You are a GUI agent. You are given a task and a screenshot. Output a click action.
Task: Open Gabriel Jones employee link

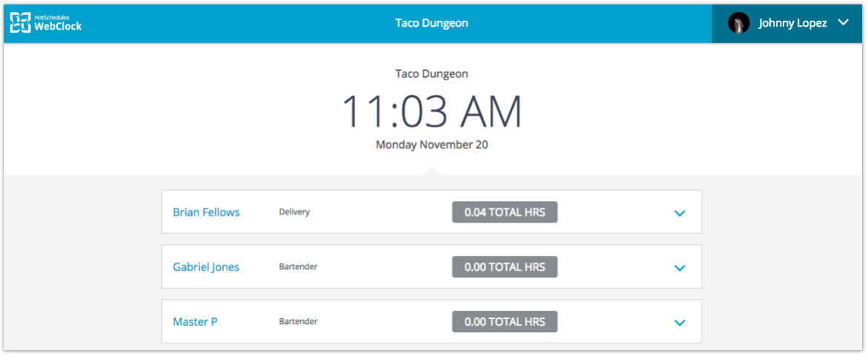pos(207,267)
